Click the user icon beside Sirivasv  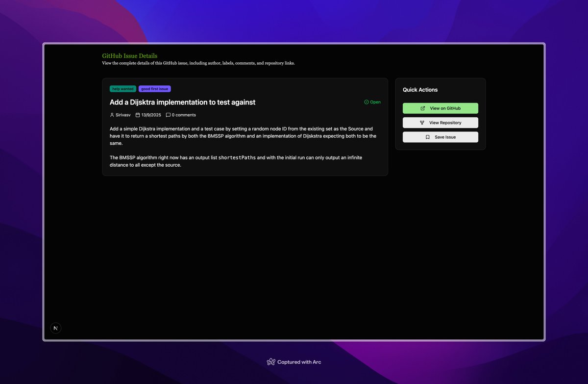pos(112,115)
